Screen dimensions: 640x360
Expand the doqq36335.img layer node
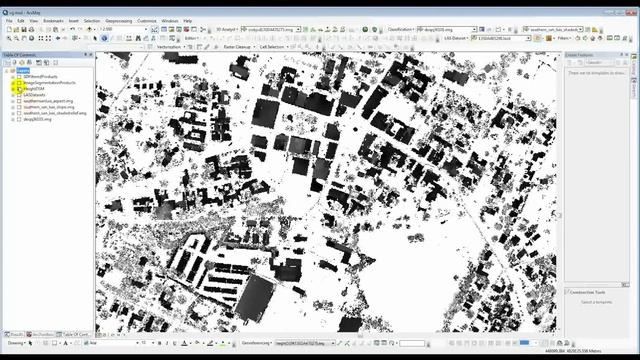pyautogui.click(x=13, y=119)
